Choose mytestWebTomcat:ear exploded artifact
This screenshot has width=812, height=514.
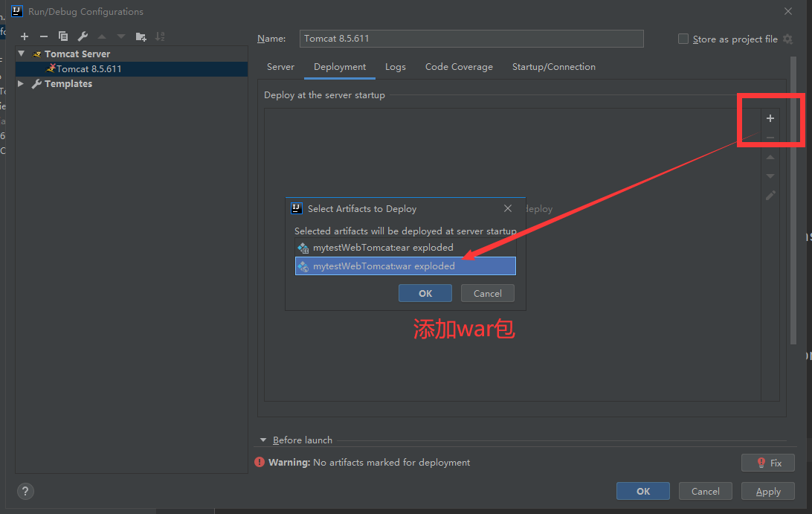tap(405, 248)
